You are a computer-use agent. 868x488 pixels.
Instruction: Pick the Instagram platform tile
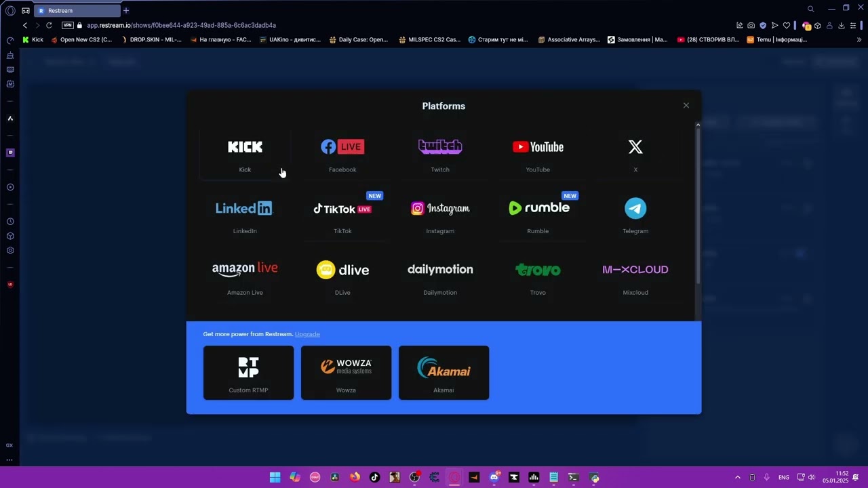(440, 217)
